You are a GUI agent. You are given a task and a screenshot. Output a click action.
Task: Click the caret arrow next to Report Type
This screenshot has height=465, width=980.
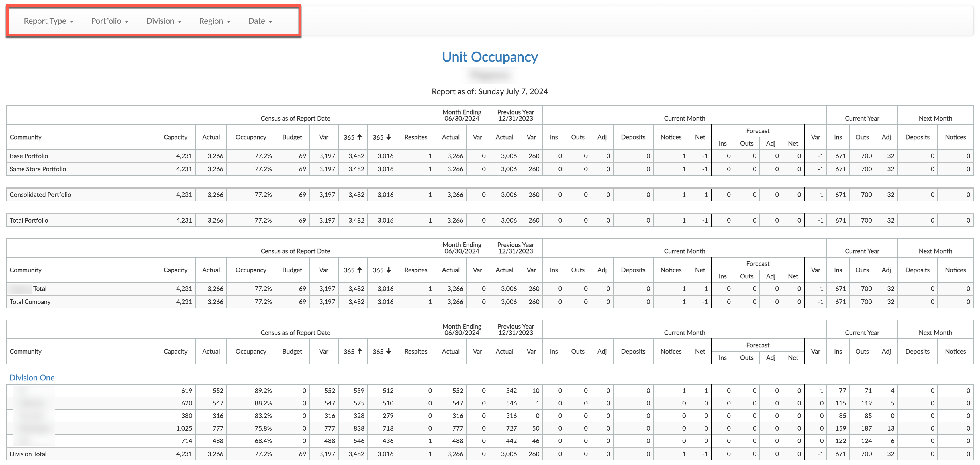72,22
